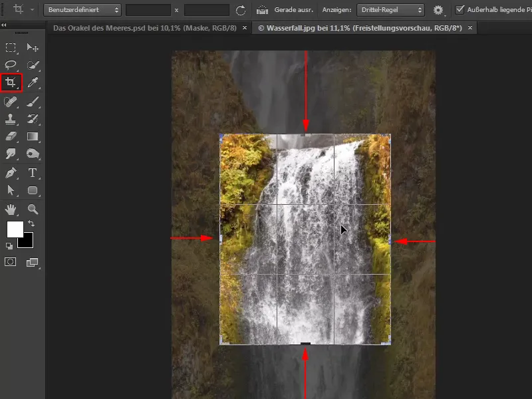The image size is (532, 399).
Task: Swap foreground and background colors
Action: [x=31, y=223]
